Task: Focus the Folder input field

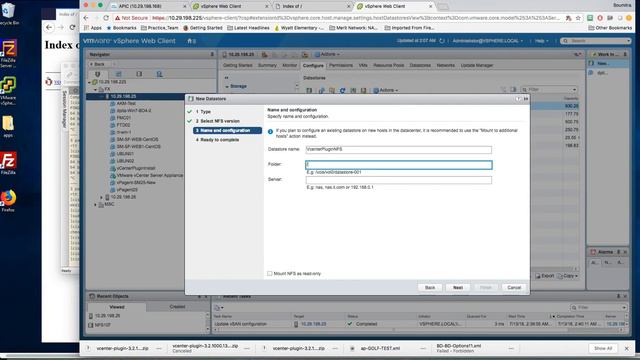Action: (398, 164)
